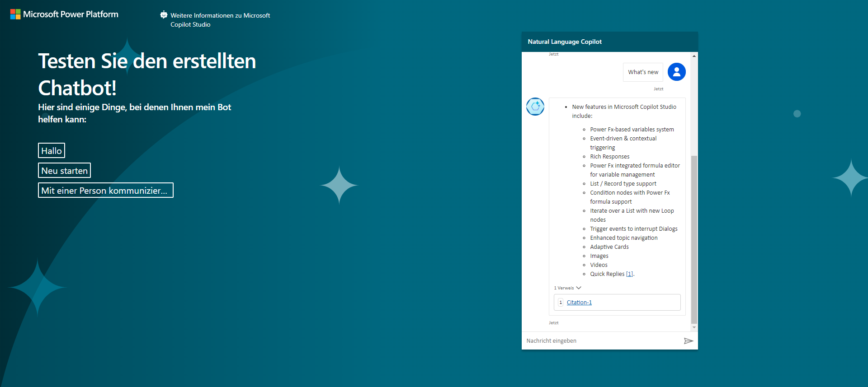This screenshot has height=387, width=868.
Task: Collapse the "1 Verweis" references chevron
Action: [579, 288]
